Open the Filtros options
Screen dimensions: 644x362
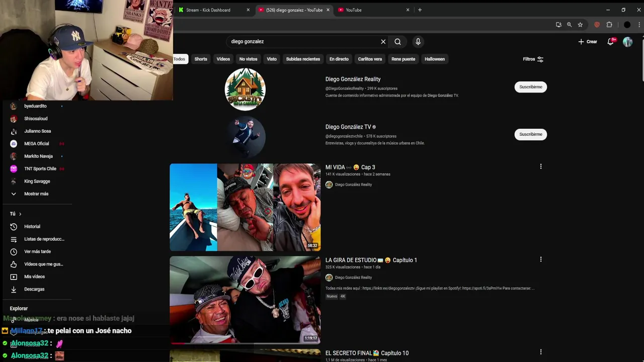click(533, 59)
